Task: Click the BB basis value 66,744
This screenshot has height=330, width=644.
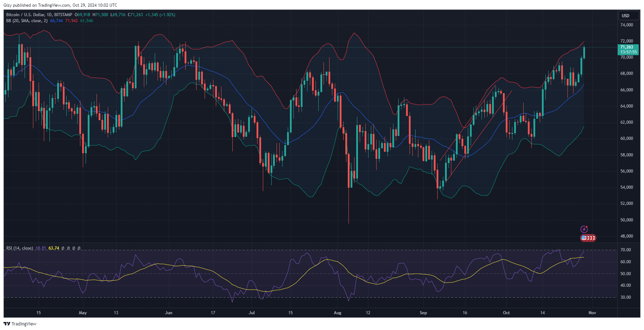Action: point(57,21)
